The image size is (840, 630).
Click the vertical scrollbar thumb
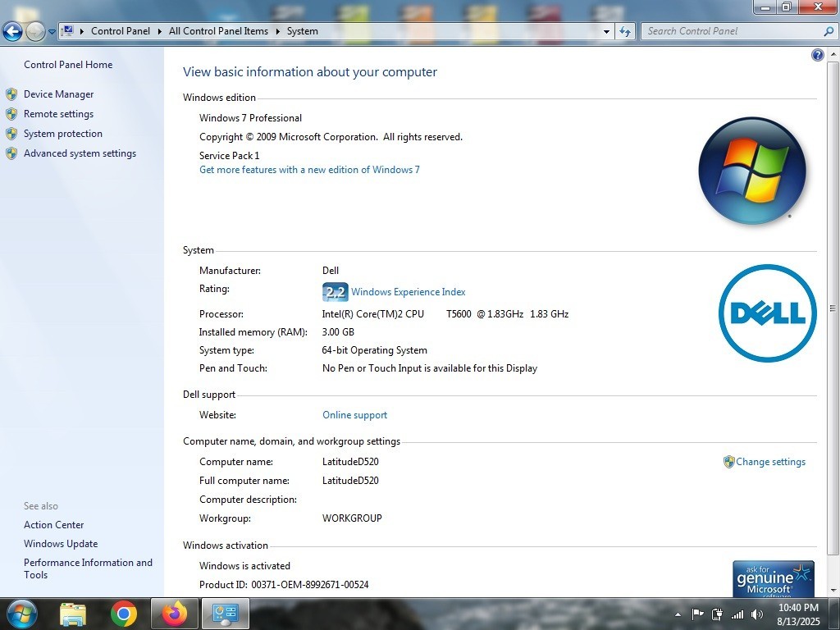pyautogui.click(x=833, y=308)
